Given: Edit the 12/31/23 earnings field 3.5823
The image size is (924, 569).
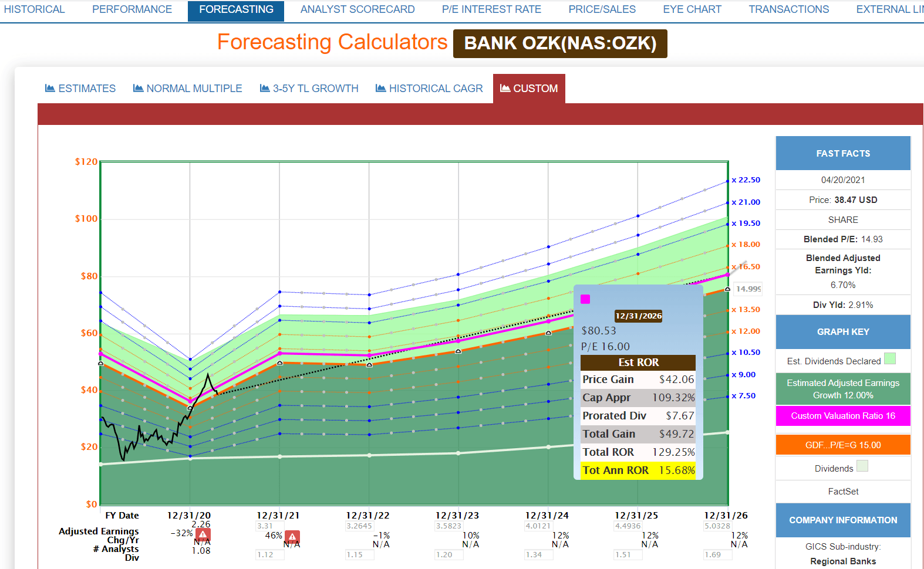Looking at the screenshot, I should [448, 526].
